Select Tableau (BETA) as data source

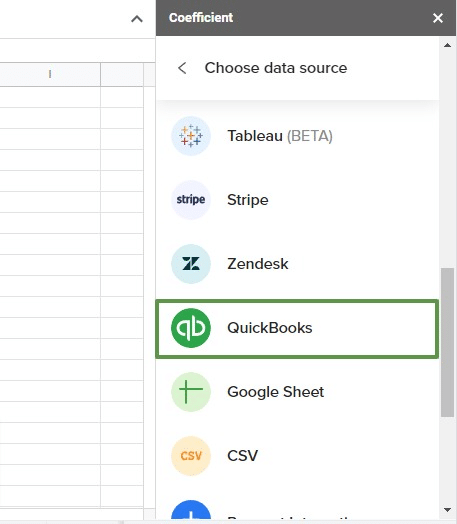280,136
